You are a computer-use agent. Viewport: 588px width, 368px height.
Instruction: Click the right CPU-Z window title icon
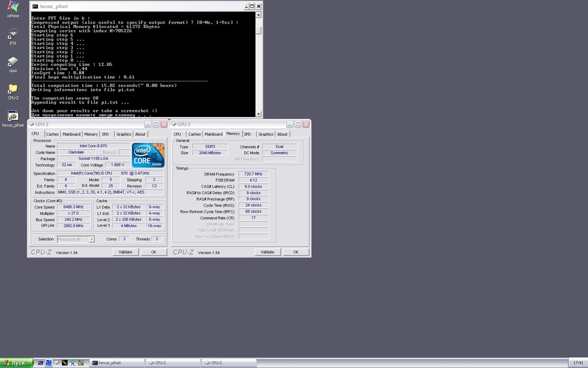click(174, 124)
